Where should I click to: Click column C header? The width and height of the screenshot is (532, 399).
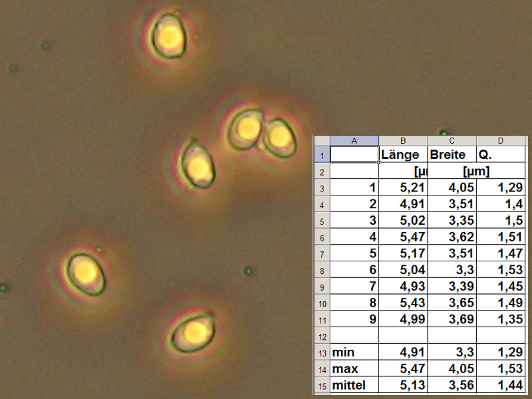(x=452, y=140)
